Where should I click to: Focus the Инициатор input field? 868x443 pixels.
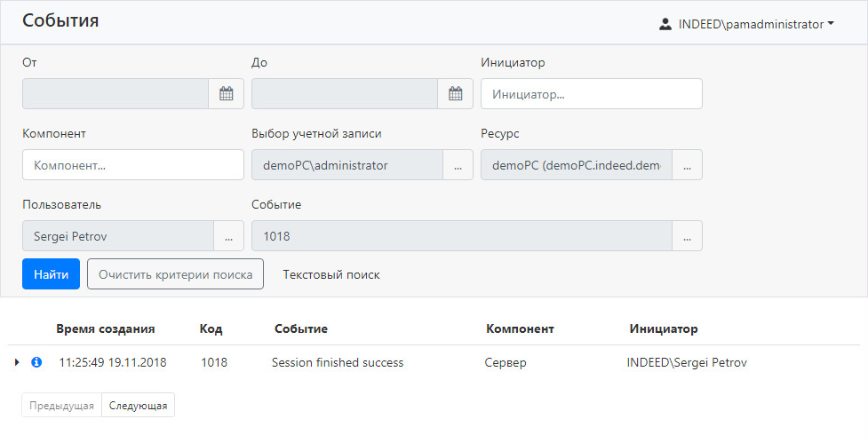pos(591,94)
